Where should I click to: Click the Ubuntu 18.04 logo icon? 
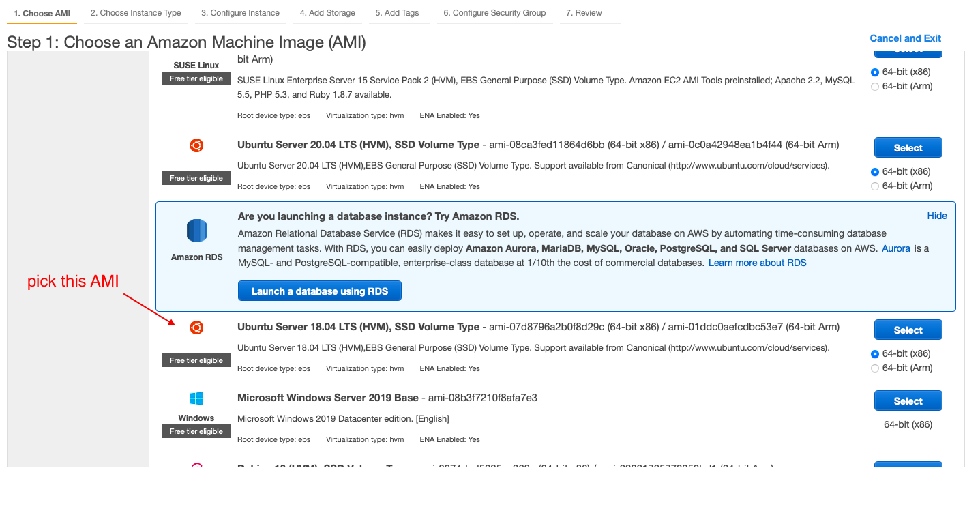point(196,328)
